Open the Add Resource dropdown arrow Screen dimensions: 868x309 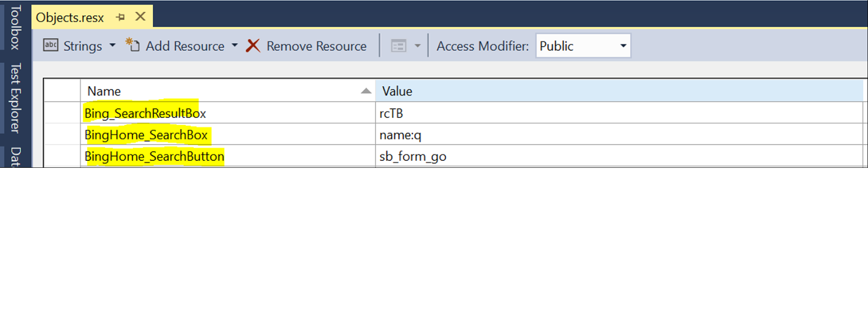pos(235,46)
